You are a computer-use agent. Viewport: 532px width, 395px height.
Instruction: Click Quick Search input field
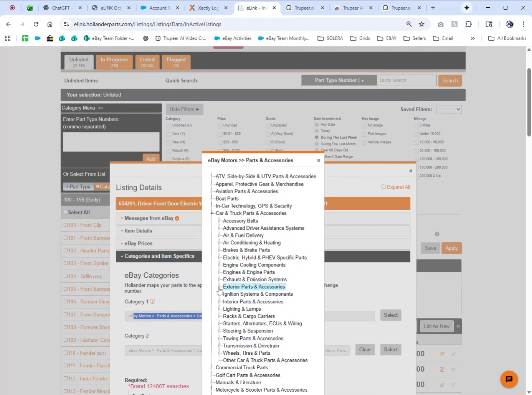406,81
